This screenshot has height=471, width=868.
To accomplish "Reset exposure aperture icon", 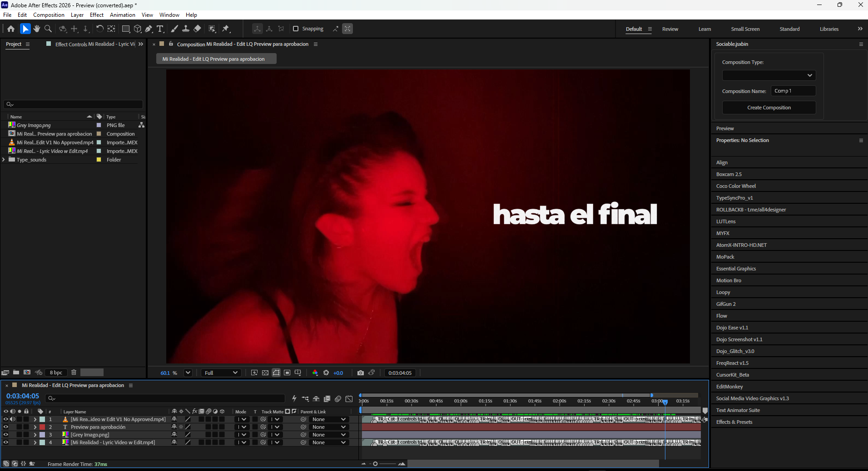I will pyautogui.click(x=326, y=373).
